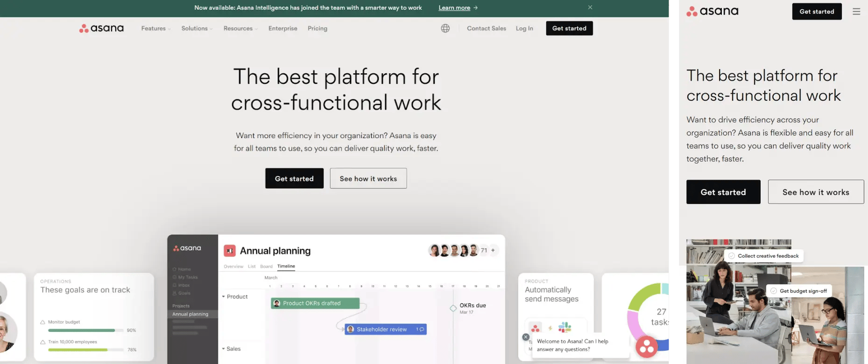This screenshot has height=364, width=868.
Task: Click the 27 tasks donut chart
Action: pyautogui.click(x=648, y=317)
